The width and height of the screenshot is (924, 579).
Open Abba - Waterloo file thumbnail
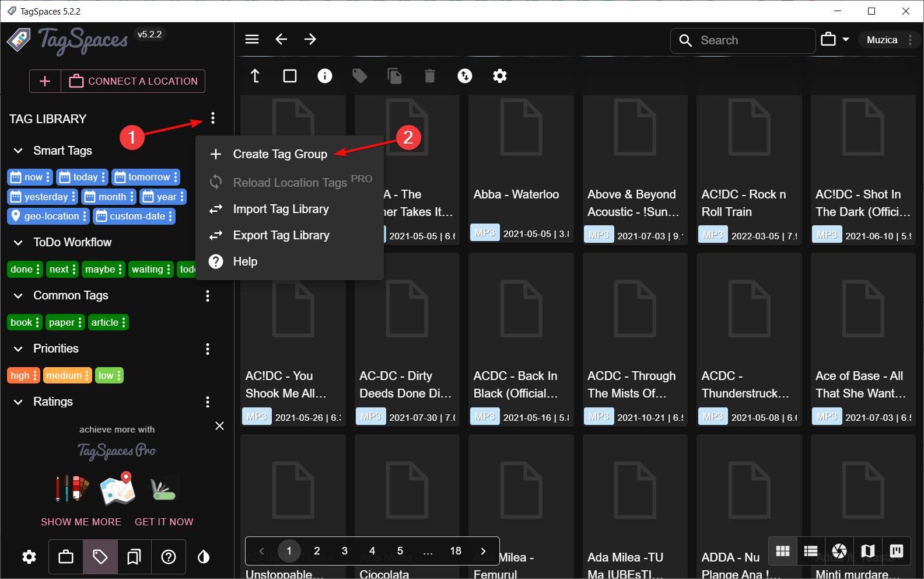[x=521, y=170]
